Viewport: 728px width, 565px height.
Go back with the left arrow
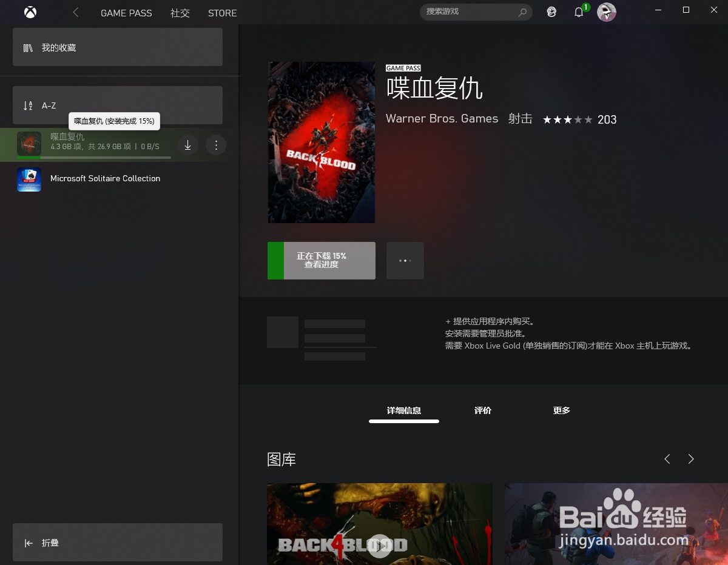tap(76, 12)
